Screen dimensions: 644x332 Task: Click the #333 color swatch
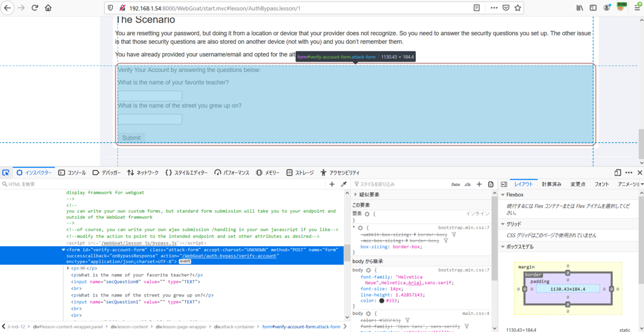tap(382, 301)
